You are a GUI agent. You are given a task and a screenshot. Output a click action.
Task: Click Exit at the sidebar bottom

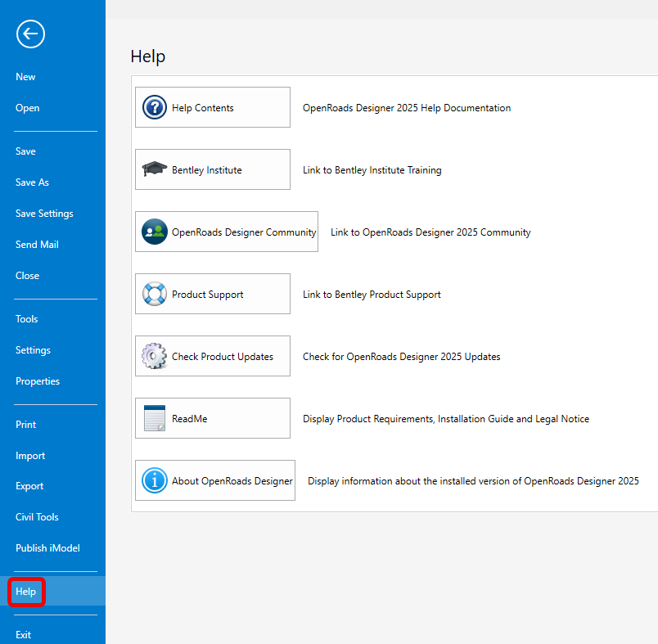23,635
